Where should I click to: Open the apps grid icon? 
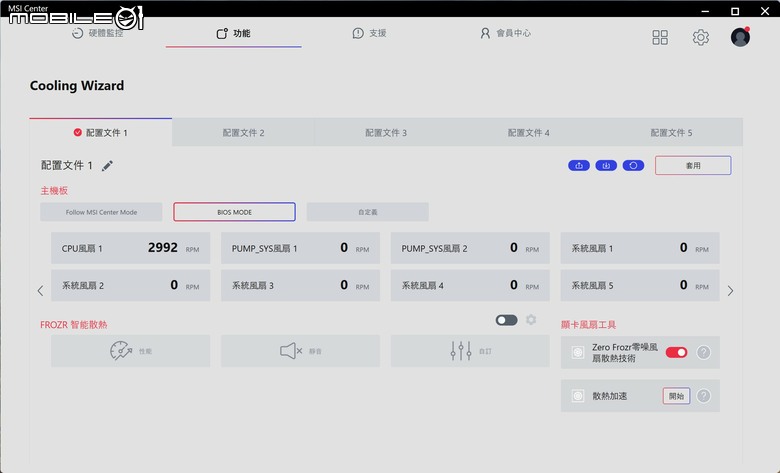click(660, 37)
